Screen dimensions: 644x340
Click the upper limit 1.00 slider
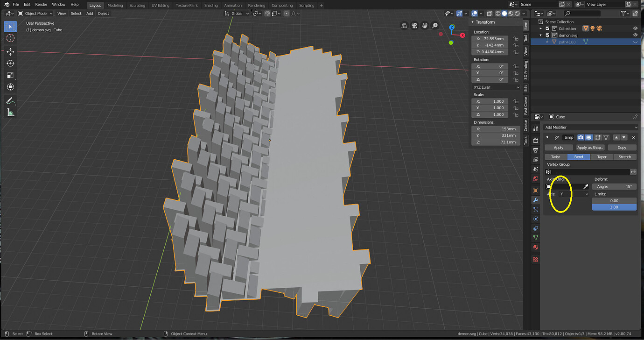pos(615,207)
